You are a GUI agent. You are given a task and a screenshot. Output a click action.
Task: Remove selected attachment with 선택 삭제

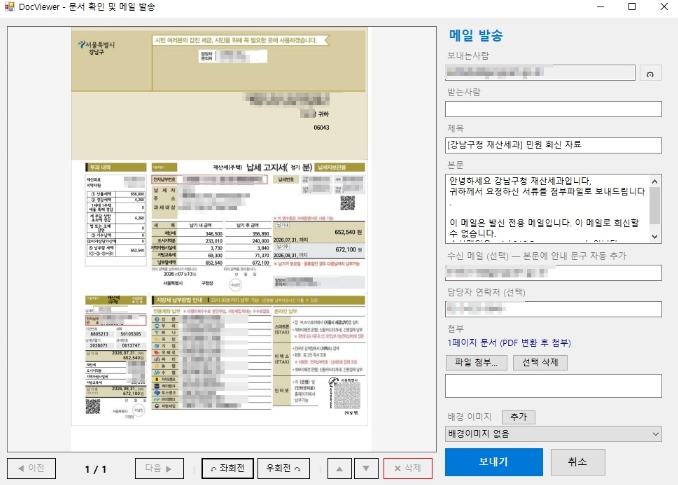click(540, 362)
